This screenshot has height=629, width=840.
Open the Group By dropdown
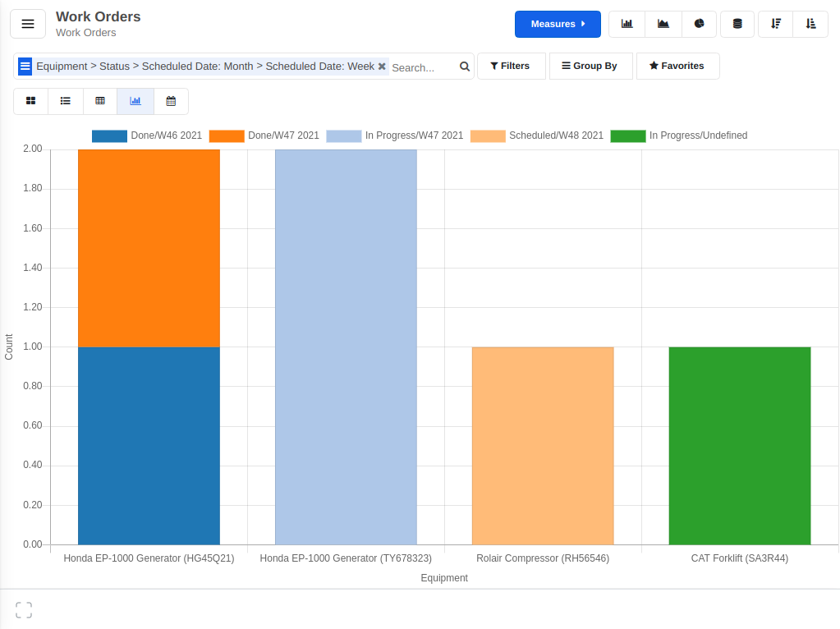click(590, 66)
